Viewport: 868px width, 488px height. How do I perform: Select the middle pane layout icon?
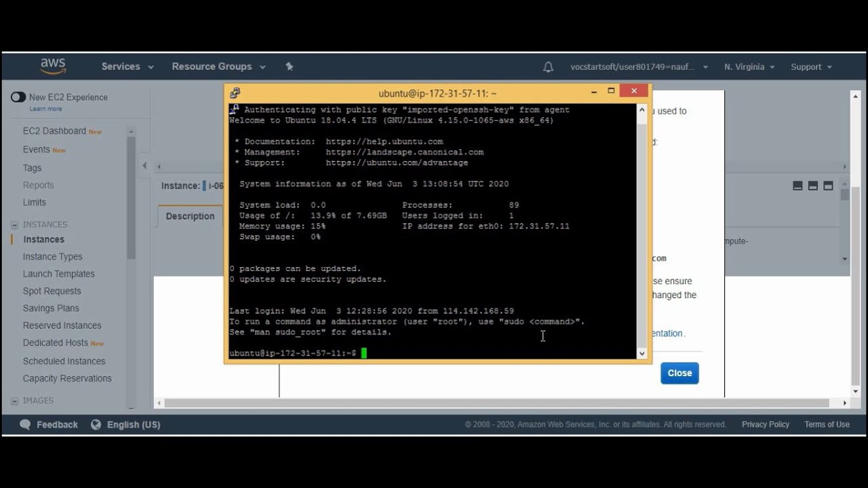point(812,186)
